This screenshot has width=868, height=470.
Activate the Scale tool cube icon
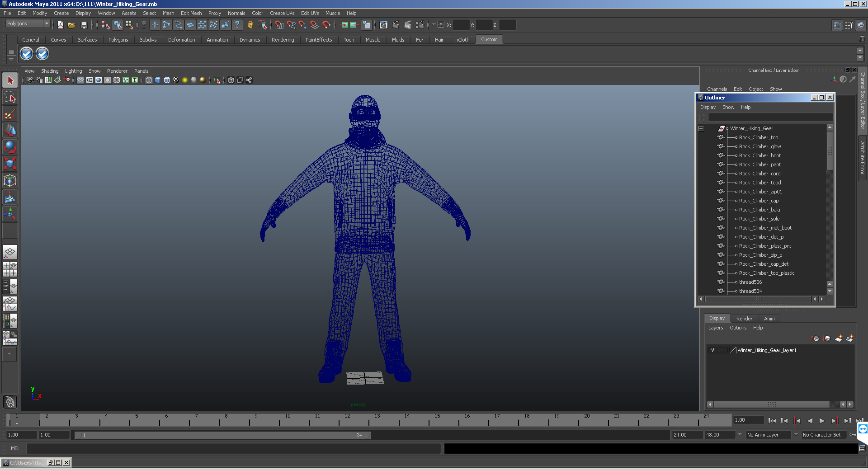(10, 163)
